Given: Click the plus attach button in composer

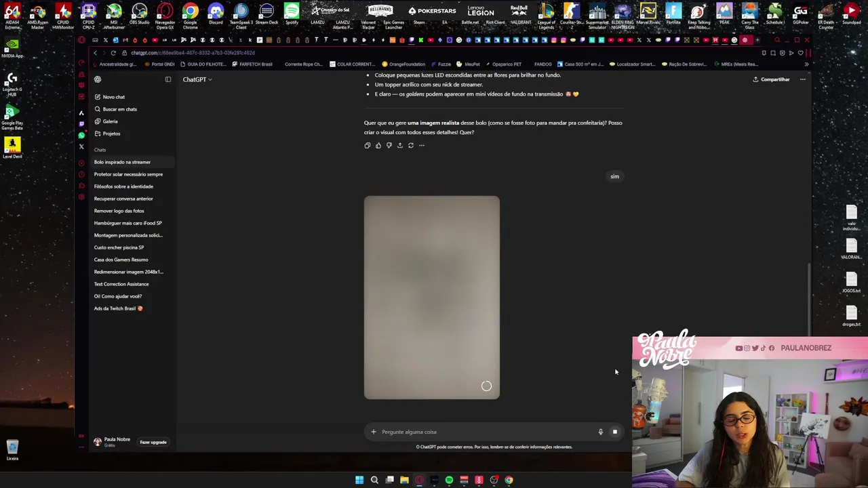Looking at the screenshot, I should (x=373, y=432).
